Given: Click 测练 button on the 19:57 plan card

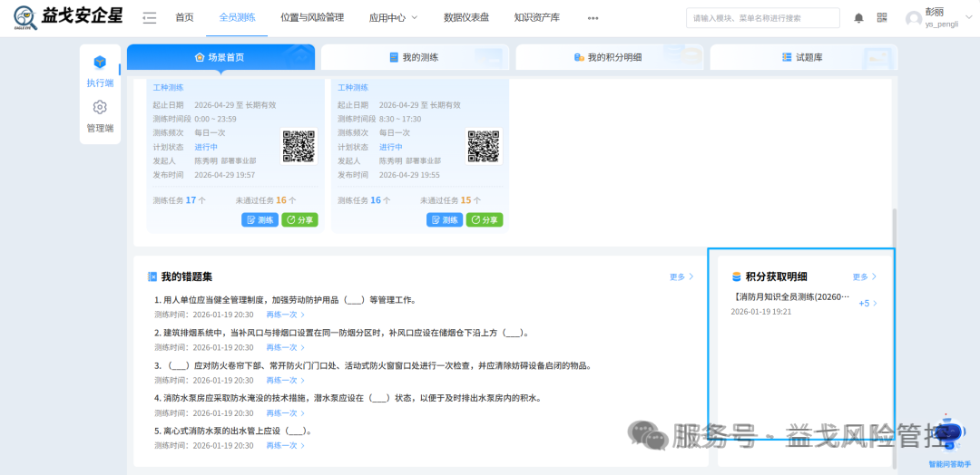Looking at the screenshot, I should coord(260,219).
